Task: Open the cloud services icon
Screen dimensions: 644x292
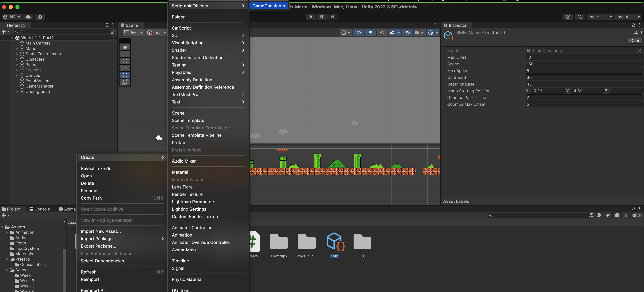Action: pyautogui.click(x=28, y=17)
